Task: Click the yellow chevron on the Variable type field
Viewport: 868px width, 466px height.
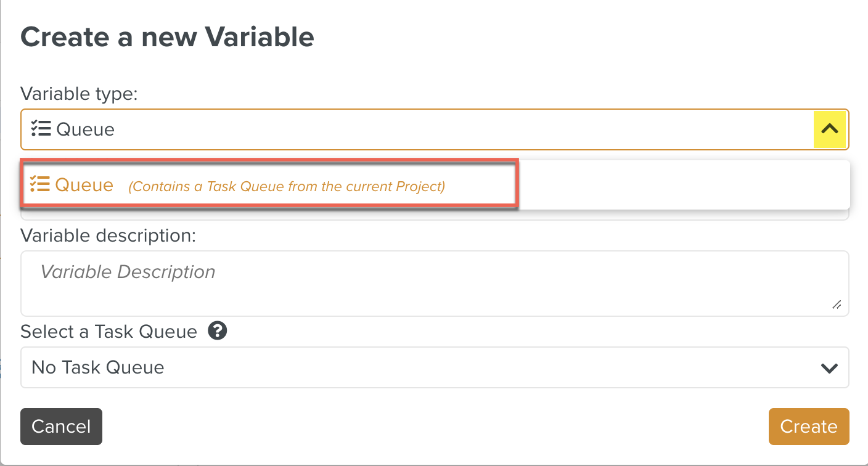Action: (x=829, y=129)
